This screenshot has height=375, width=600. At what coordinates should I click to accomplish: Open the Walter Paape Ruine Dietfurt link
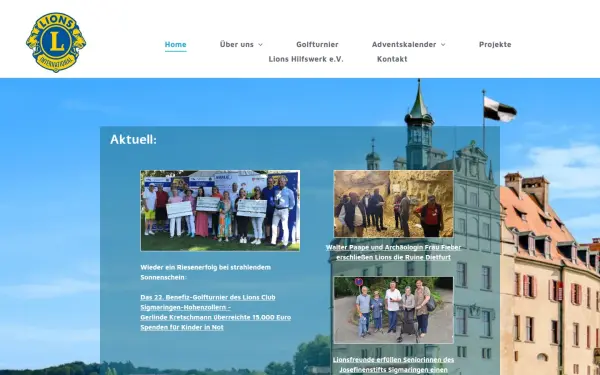(x=393, y=252)
